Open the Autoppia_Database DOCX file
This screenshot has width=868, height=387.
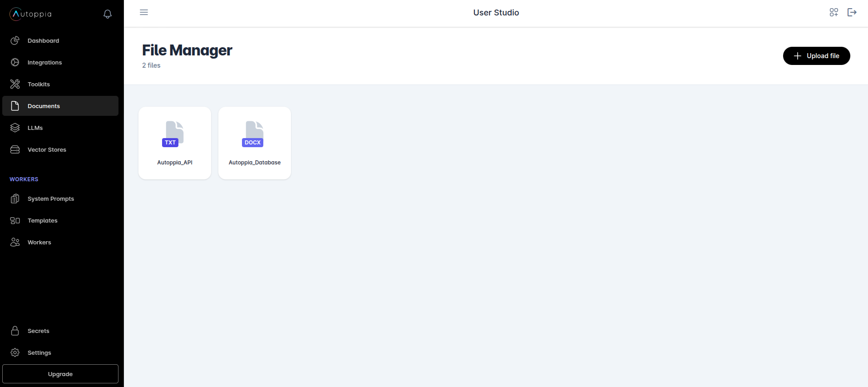tap(255, 143)
